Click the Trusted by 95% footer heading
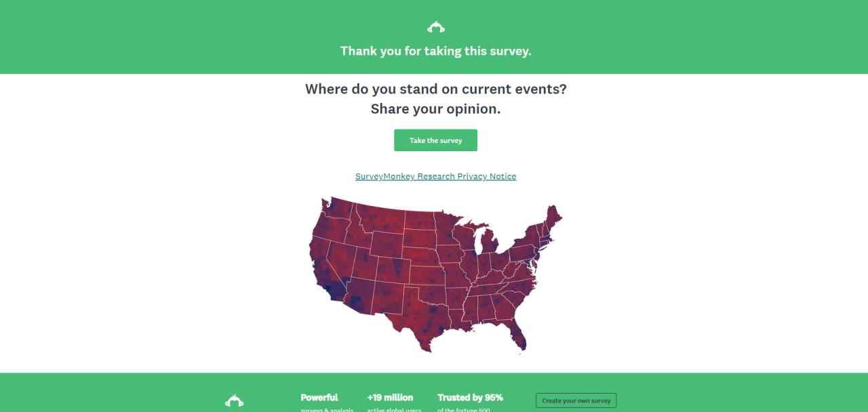This screenshot has height=412, width=868. coord(470,398)
